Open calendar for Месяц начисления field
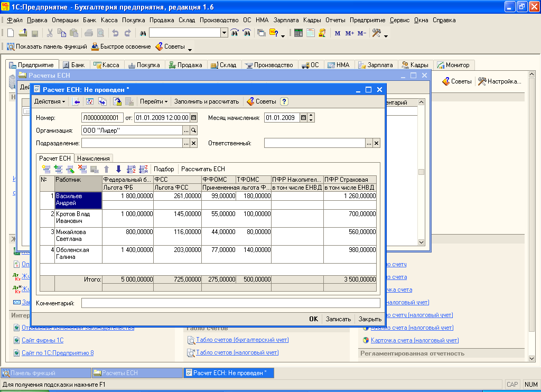 point(303,118)
